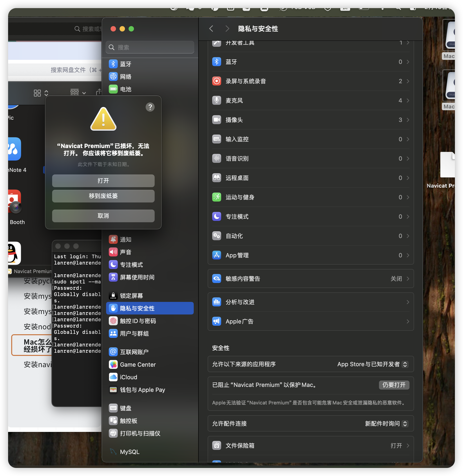Click the Motion & Fitness green icon
This screenshot has height=476, width=463.
pyautogui.click(x=216, y=197)
